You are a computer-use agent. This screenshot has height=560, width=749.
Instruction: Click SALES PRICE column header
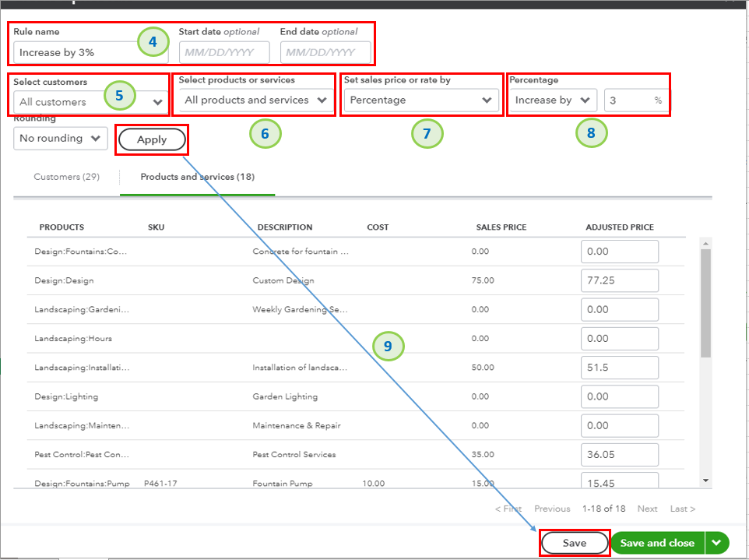501,227
